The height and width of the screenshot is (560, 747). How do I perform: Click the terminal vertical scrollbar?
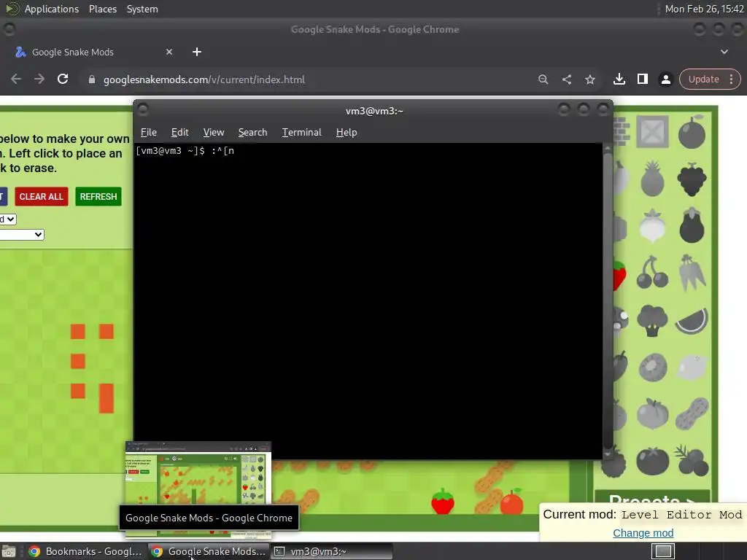tap(608, 301)
